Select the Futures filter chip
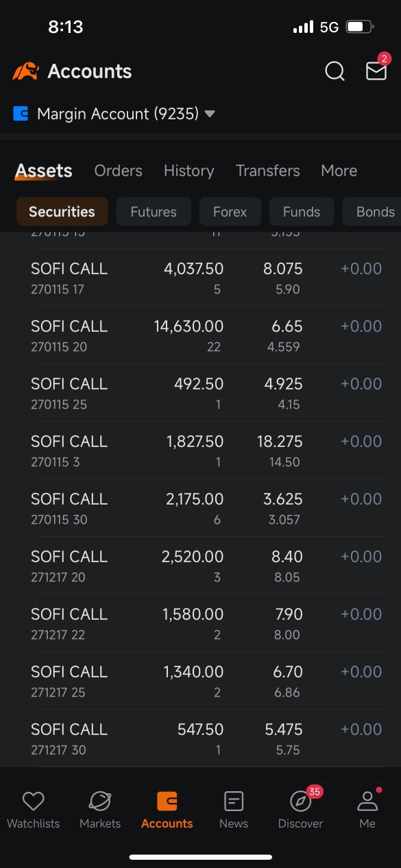Screen dimensions: 401x868 (154, 212)
